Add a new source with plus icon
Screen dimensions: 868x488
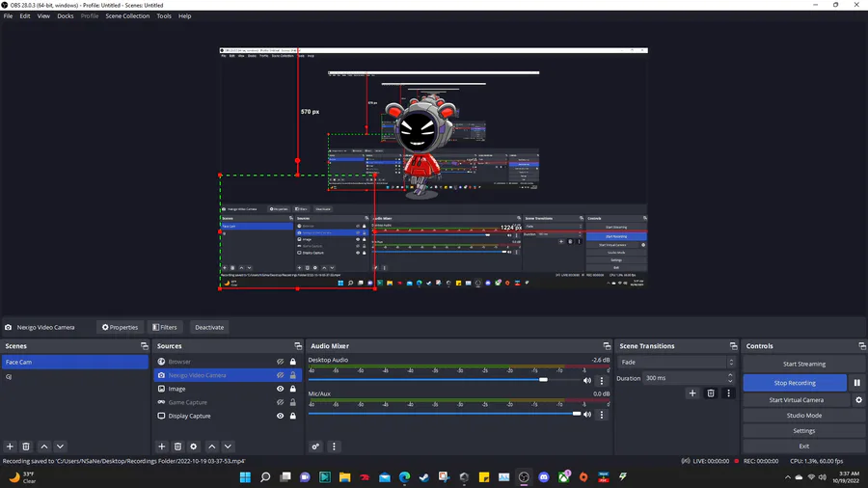162,447
